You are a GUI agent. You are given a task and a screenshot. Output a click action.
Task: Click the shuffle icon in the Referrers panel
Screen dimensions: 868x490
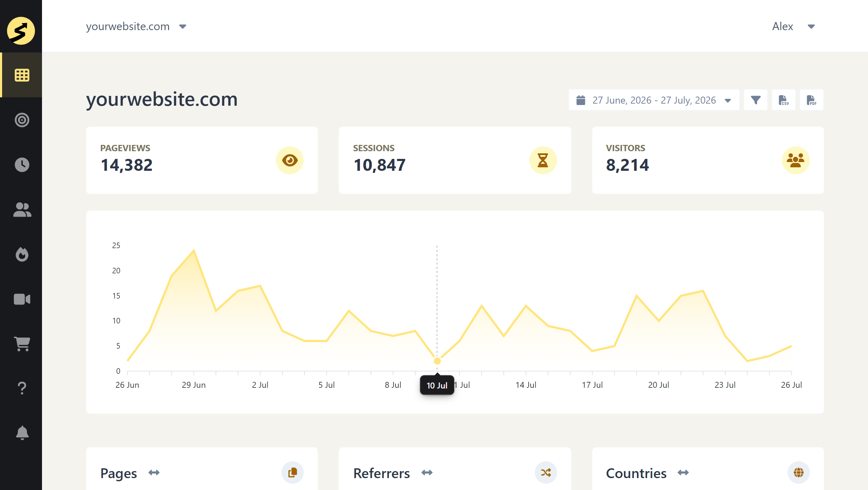pos(546,472)
